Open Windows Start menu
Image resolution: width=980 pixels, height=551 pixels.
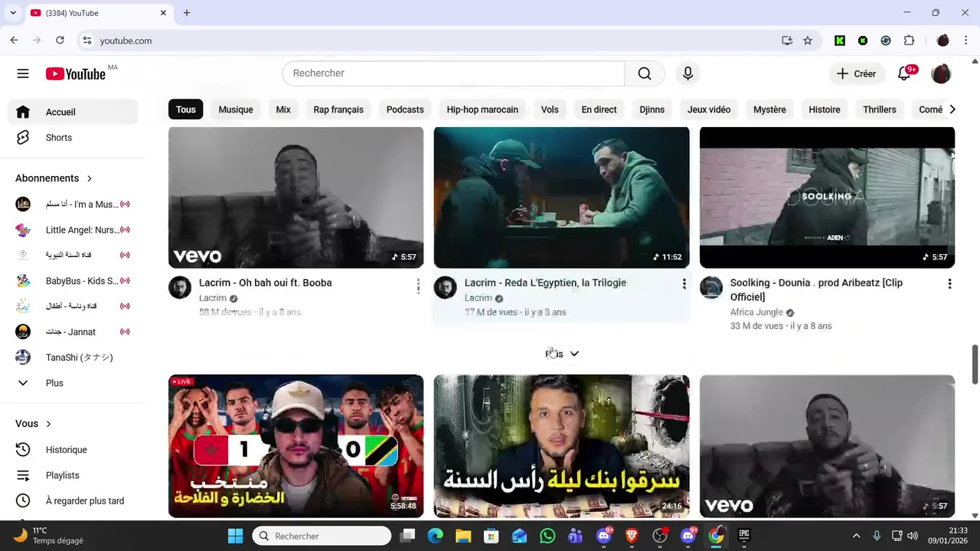tap(235, 536)
